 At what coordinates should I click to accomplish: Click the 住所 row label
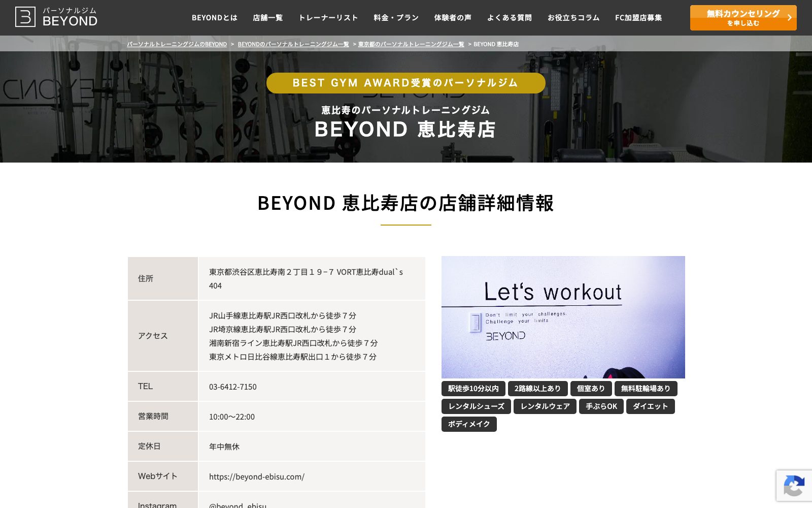pos(146,278)
